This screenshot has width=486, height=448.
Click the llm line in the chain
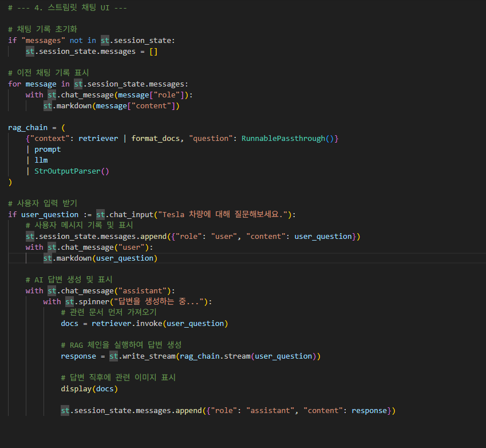41,160
